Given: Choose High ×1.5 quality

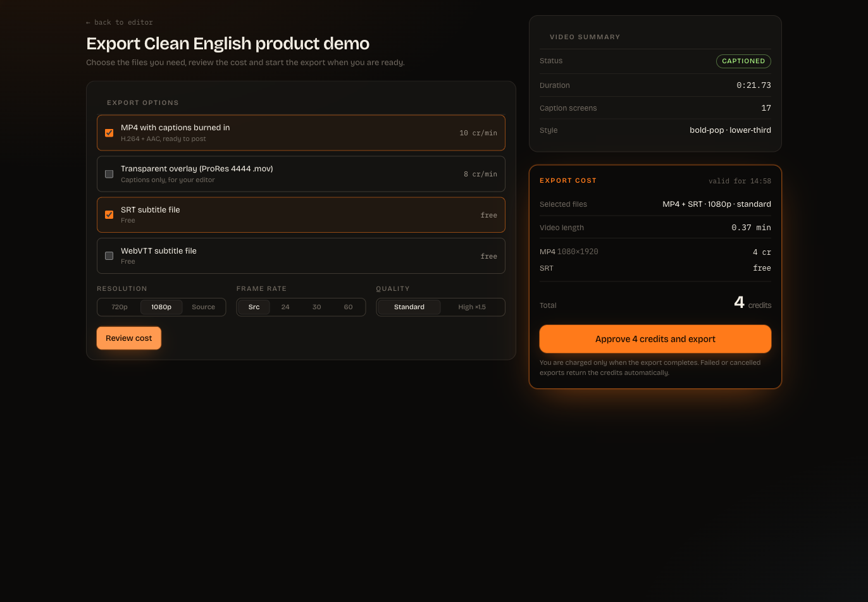Looking at the screenshot, I should [472, 307].
